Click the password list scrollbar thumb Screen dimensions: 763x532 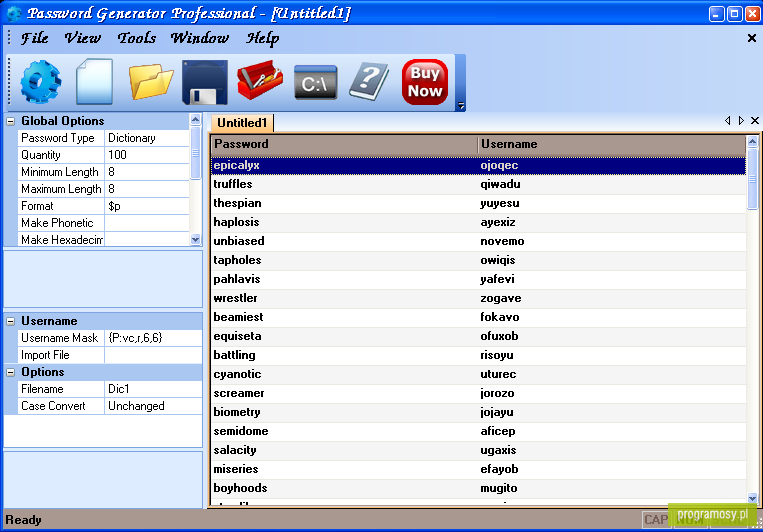(x=752, y=179)
